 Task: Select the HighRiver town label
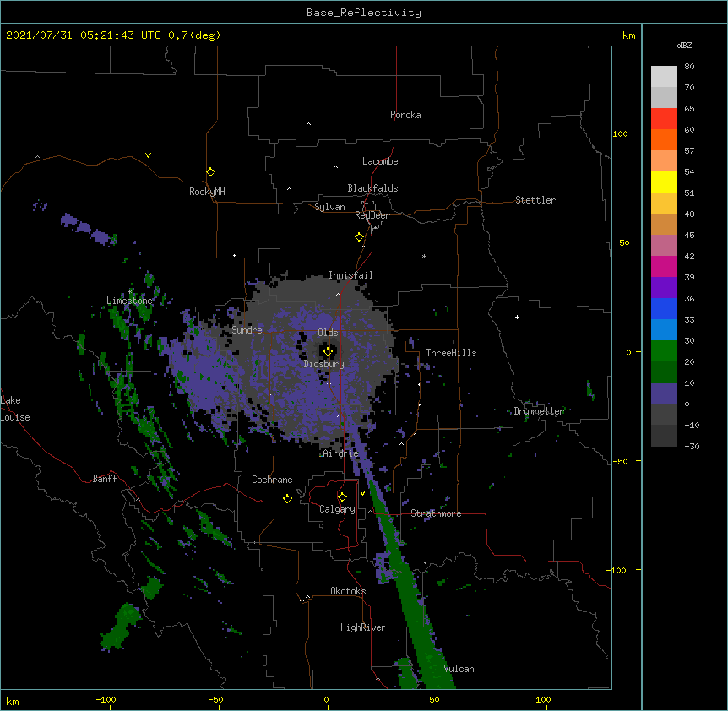(363, 627)
